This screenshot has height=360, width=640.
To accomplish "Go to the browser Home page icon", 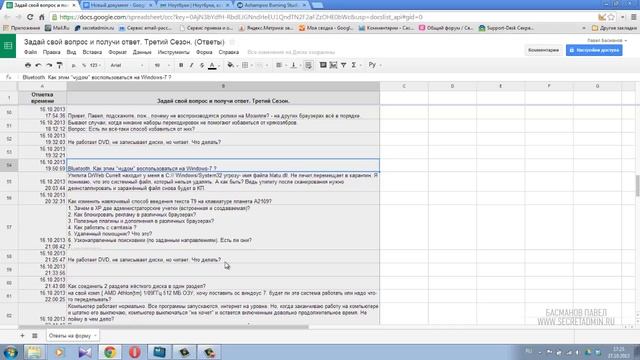I will pos(42,17).
